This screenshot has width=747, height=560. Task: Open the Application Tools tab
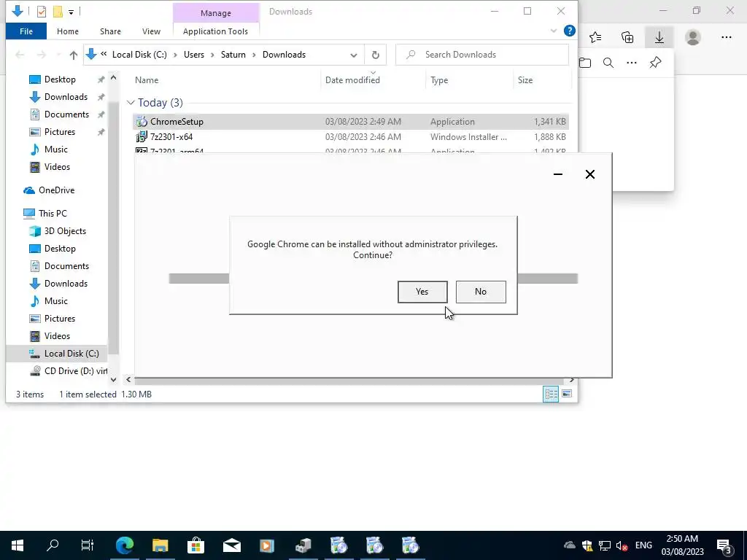215,31
